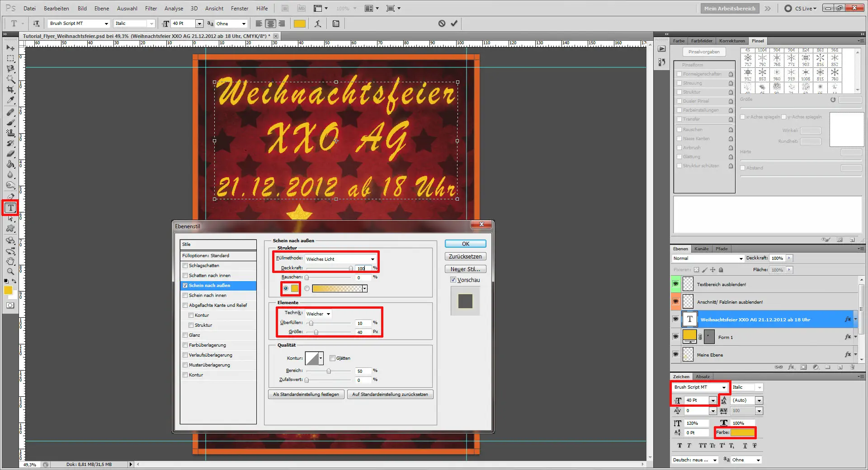The width and height of the screenshot is (868, 470).
Task: Switch to the Absatz tab
Action: (x=703, y=377)
